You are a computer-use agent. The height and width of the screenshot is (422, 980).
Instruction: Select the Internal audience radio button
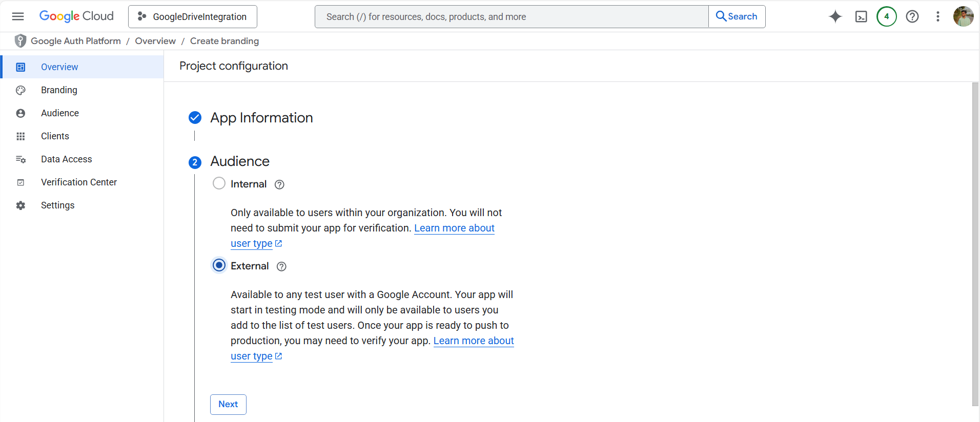click(x=219, y=183)
